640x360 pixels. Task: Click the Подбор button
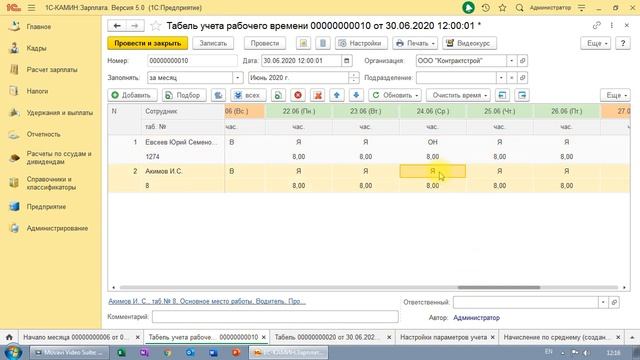[x=184, y=95]
